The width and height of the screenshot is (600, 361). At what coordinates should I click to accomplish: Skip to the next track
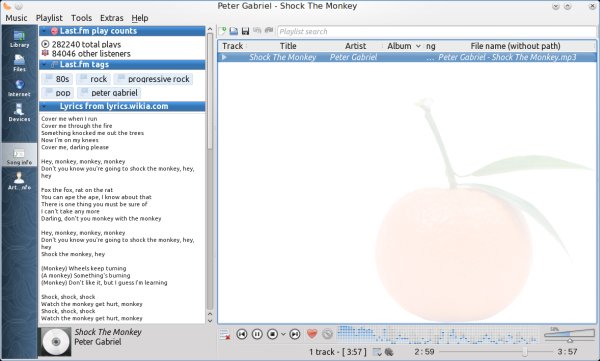(295, 334)
